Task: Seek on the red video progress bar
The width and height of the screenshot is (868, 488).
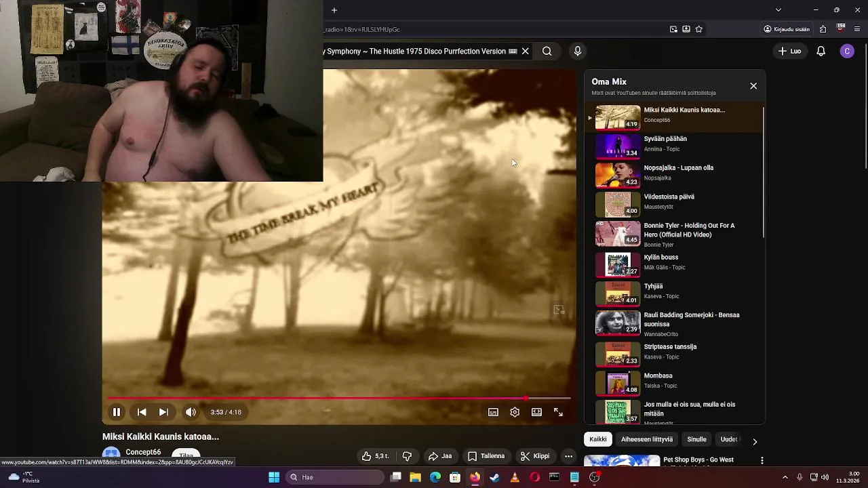Action: [339, 399]
